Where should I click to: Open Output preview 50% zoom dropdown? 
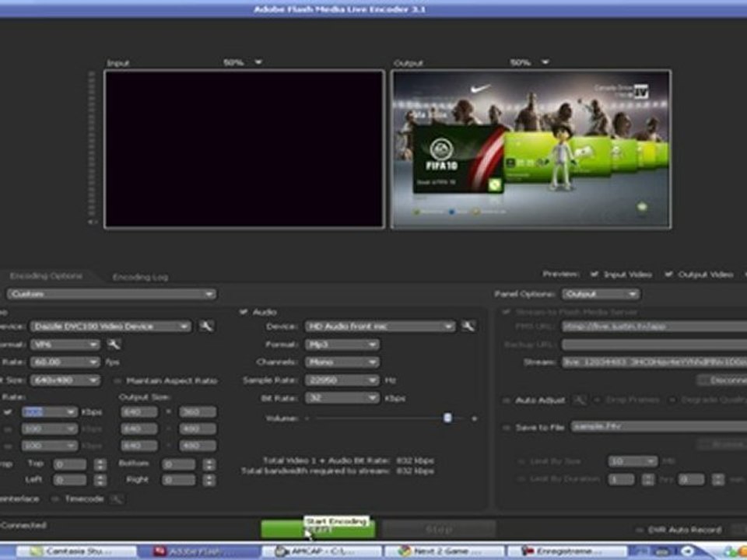pyautogui.click(x=545, y=62)
